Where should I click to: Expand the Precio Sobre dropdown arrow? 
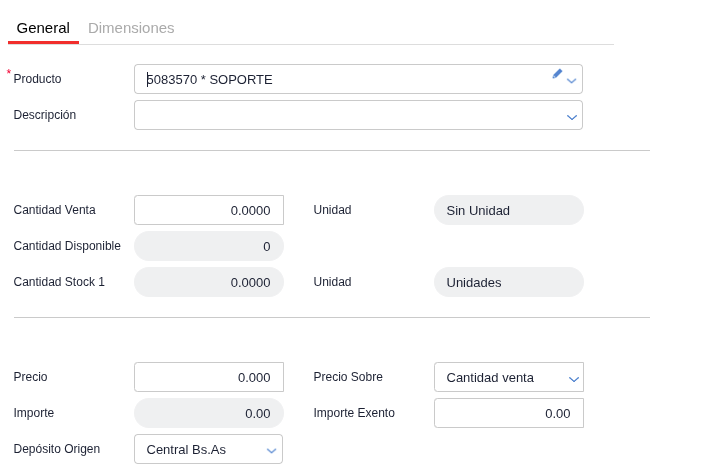pyautogui.click(x=573, y=379)
